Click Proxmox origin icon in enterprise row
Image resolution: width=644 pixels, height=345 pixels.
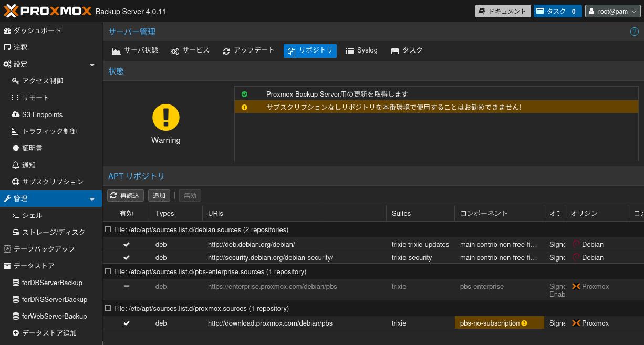[x=576, y=287]
